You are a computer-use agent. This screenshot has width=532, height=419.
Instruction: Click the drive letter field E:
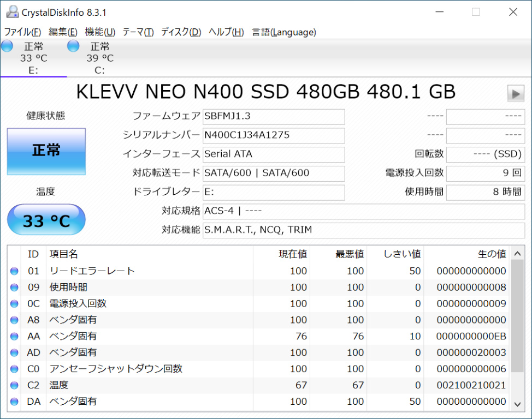pyautogui.click(x=274, y=193)
